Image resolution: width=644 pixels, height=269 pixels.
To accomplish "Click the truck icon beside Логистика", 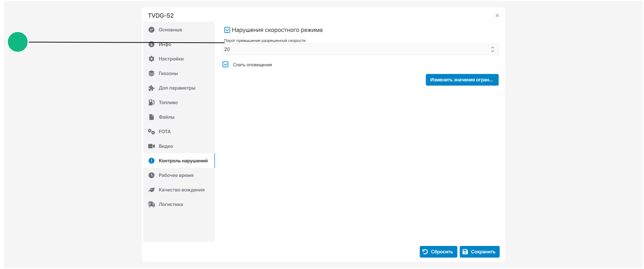I will (152, 204).
